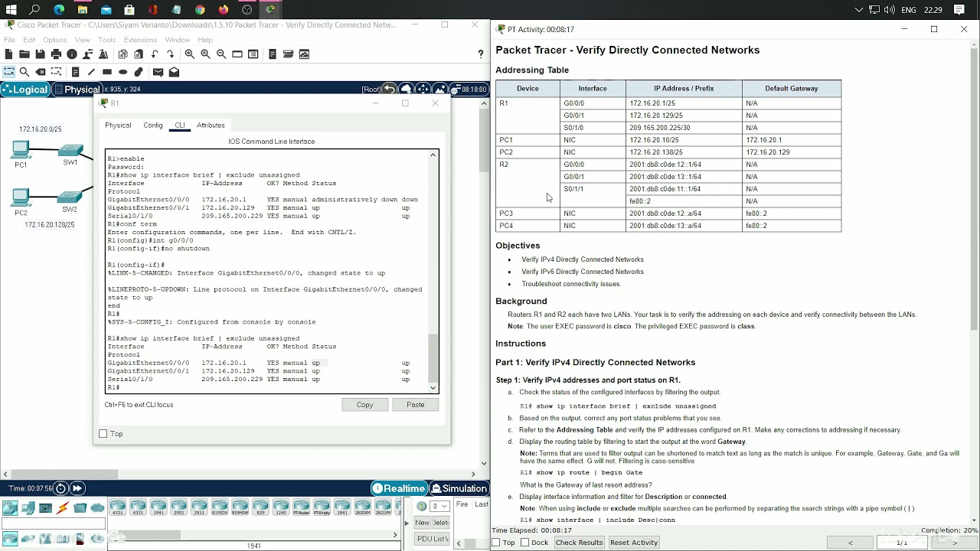Select the Connections lightning bolt category
Viewport: 980px width, 551px height.
point(63,508)
